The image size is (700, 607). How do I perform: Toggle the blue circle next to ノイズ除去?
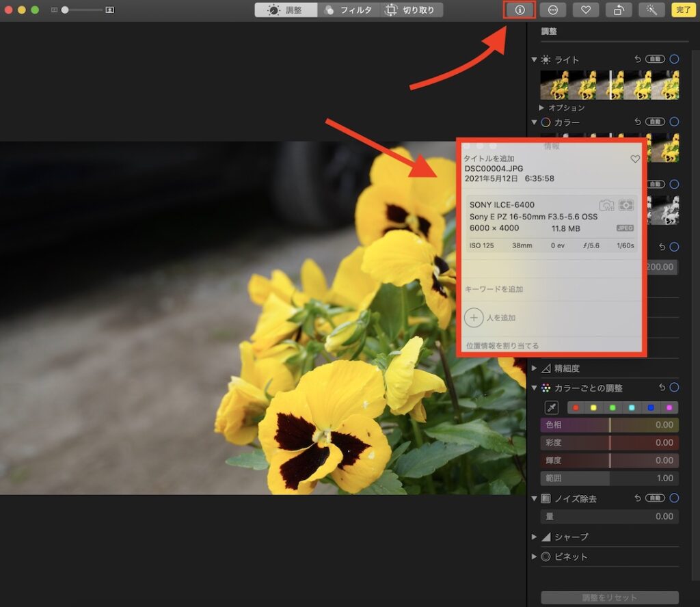(674, 498)
